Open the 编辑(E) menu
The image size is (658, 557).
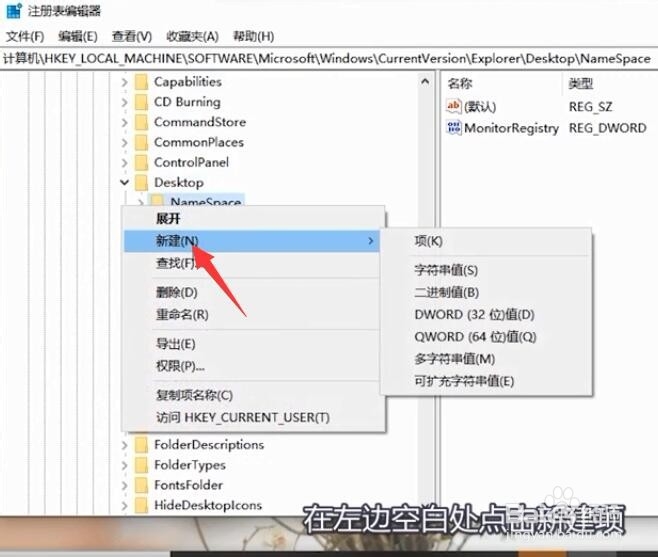(x=78, y=37)
